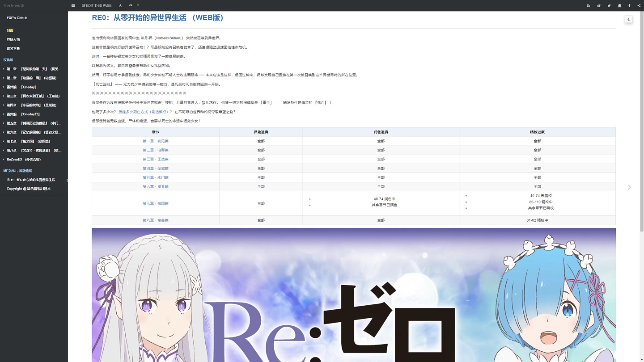
Task: Click the '86-110 精校中' cell text
Action: (x=541, y=202)
